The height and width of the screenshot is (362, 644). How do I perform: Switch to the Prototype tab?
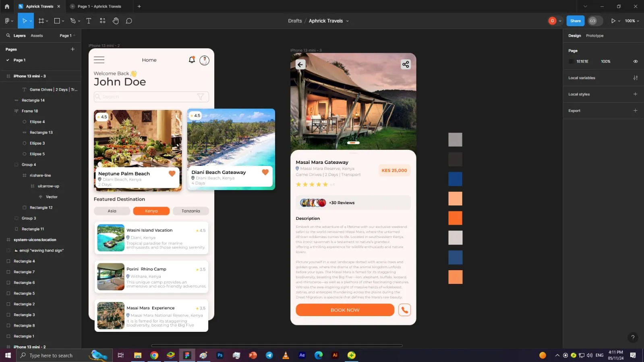tap(594, 36)
